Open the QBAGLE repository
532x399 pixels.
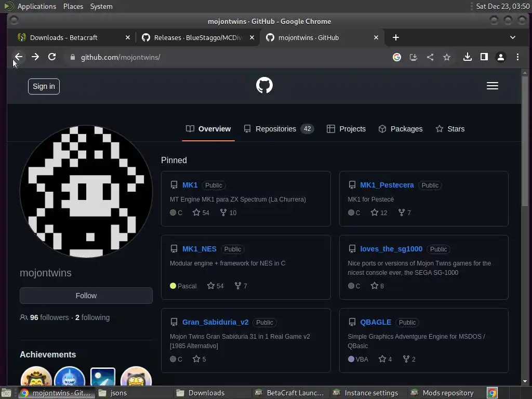[376, 322]
